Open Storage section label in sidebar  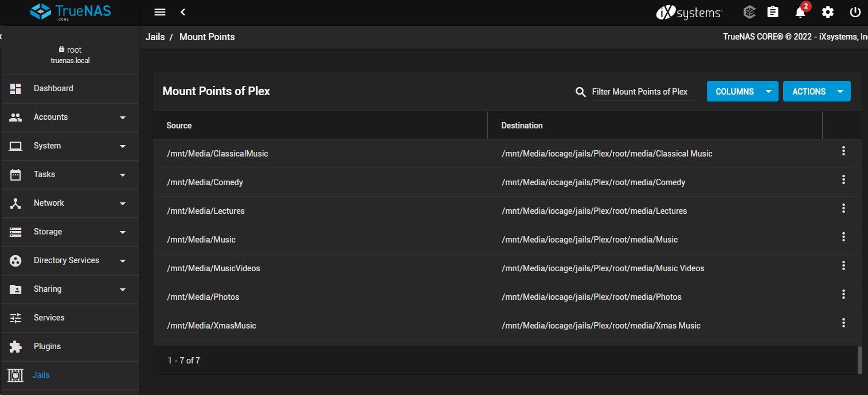coord(48,232)
